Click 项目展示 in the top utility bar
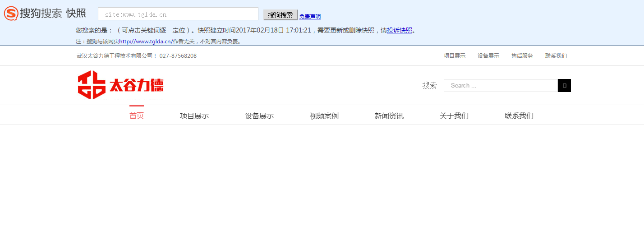This screenshot has height=236, width=644. [454, 56]
